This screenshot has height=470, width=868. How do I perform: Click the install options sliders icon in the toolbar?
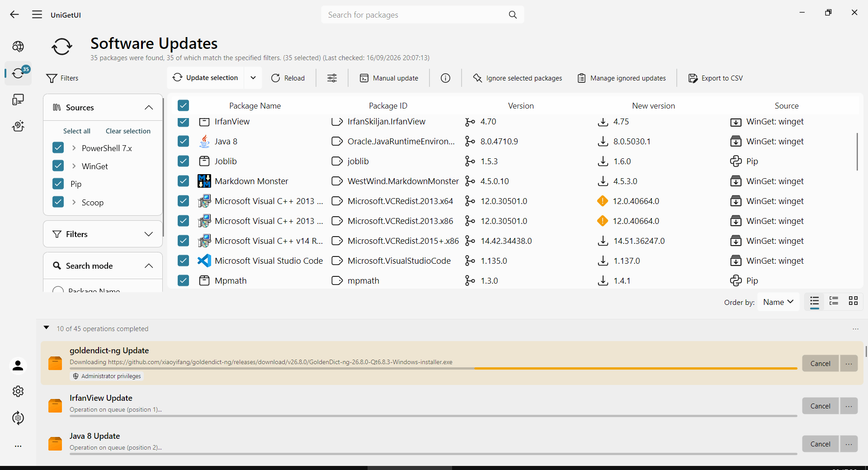(332, 78)
